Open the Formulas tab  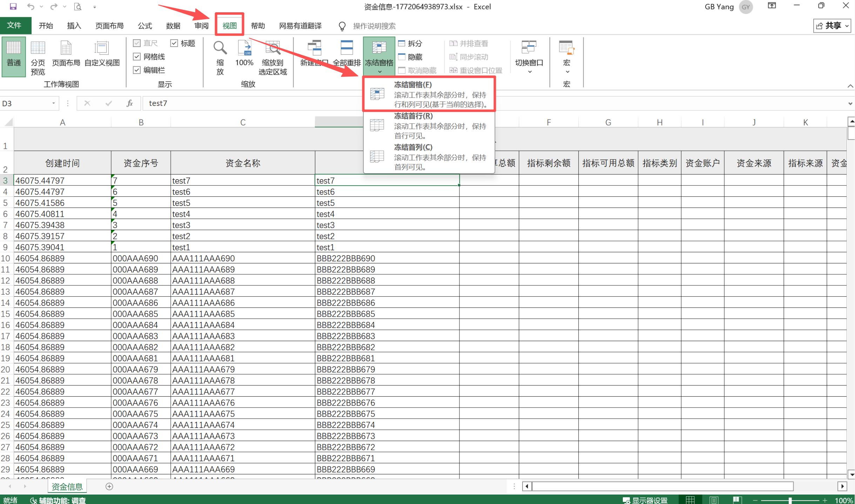pyautogui.click(x=145, y=26)
